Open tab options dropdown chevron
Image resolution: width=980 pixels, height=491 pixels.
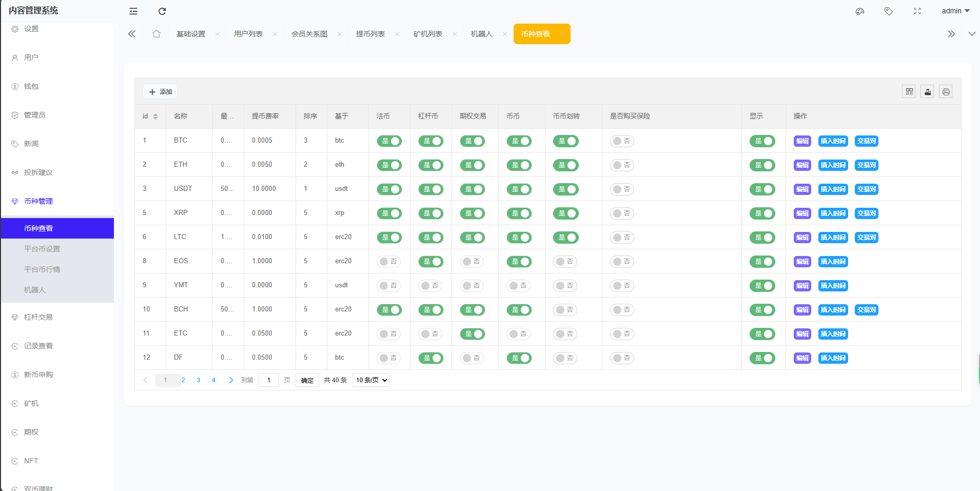click(972, 34)
